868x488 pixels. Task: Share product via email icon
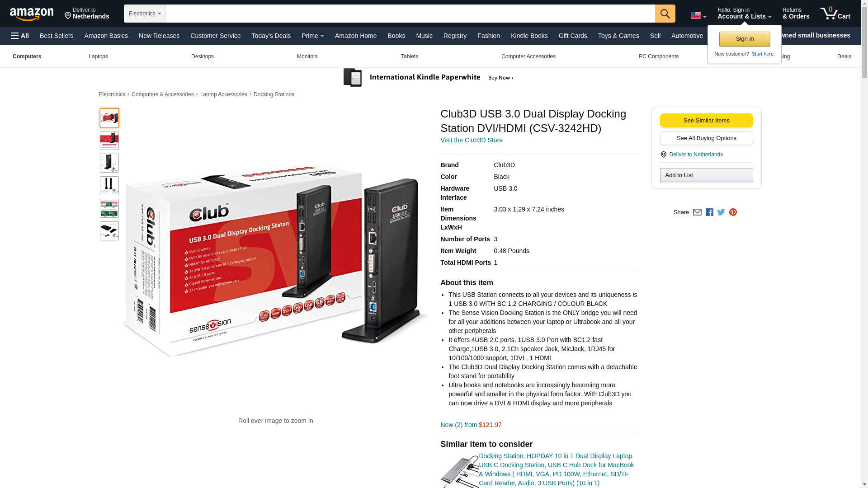[x=697, y=212]
